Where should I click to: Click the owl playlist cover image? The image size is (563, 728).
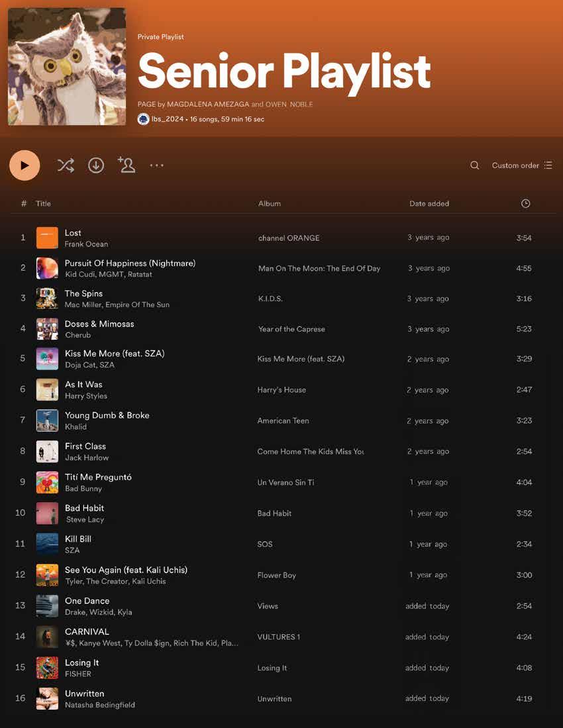pyautogui.click(x=67, y=66)
